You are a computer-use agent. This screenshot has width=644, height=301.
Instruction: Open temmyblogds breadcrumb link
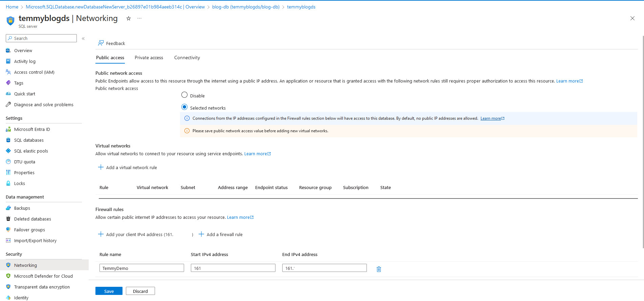pyautogui.click(x=301, y=7)
